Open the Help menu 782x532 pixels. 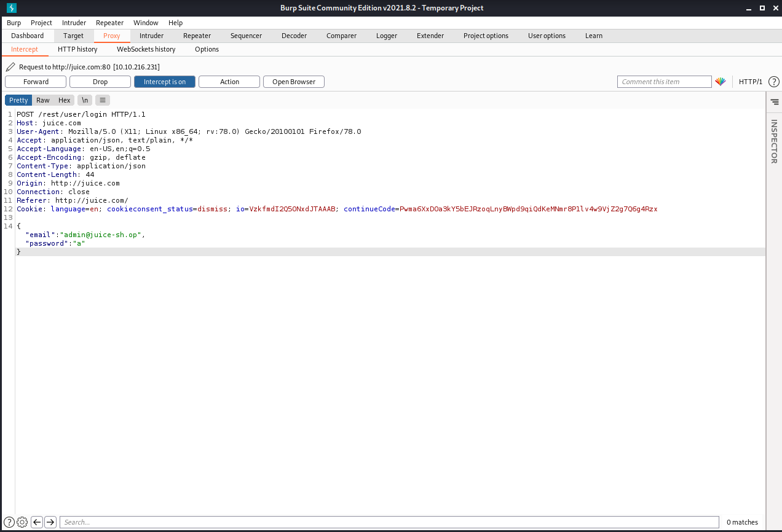tap(175, 23)
